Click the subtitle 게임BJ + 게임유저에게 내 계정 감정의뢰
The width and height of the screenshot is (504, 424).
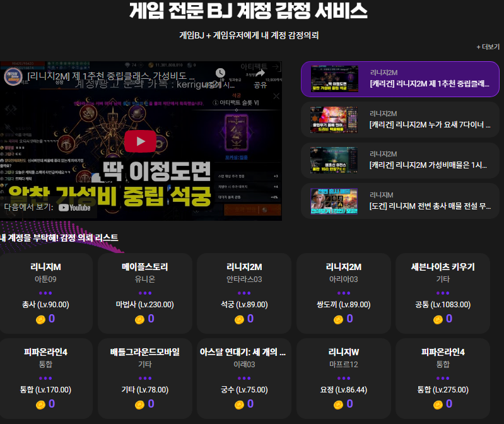[249, 35]
